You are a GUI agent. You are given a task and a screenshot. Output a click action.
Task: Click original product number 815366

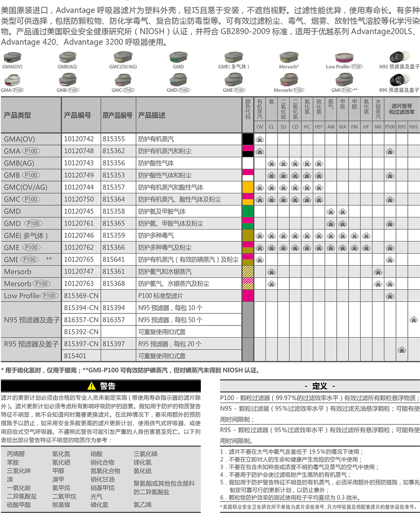[114, 247]
